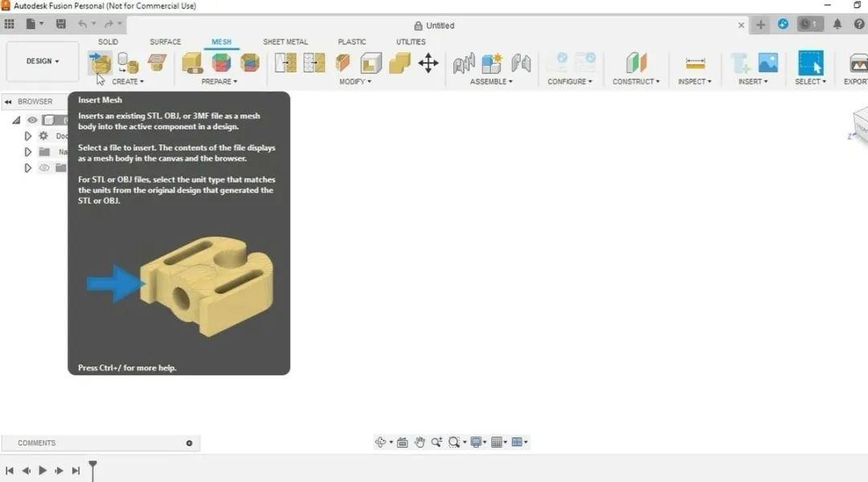This screenshot has width=868, height=482.
Task: Expand the Document Settings tree item
Action: [x=28, y=136]
